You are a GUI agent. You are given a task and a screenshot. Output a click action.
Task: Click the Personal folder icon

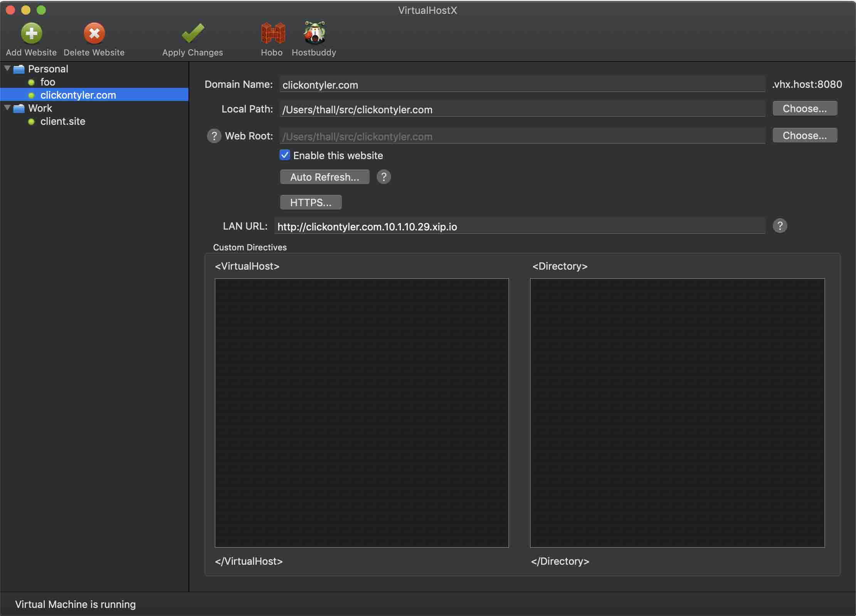[19, 69]
